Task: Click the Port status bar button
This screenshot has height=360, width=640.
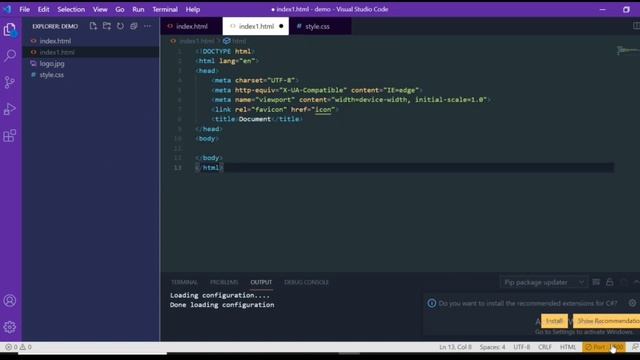Action: pyautogui.click(x=604, y=347)
